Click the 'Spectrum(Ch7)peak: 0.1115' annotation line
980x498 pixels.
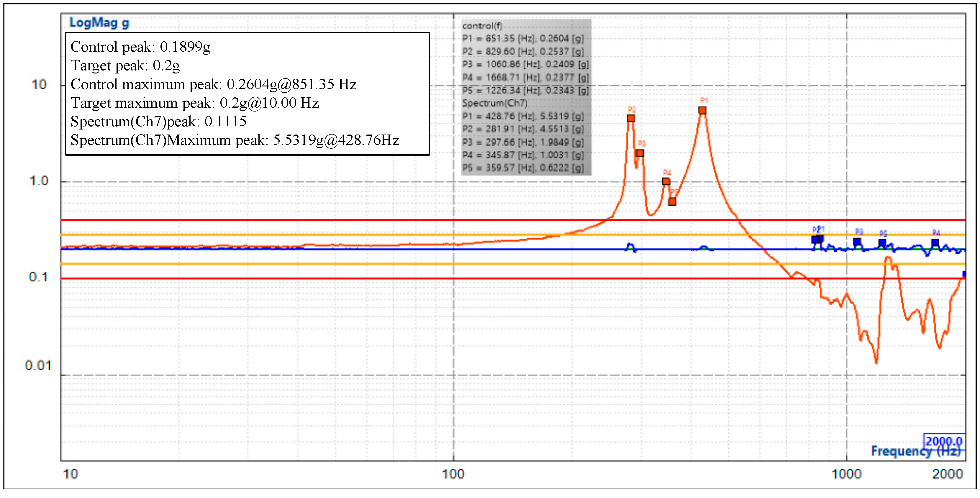pyautogui.click(x=158, y=121)
